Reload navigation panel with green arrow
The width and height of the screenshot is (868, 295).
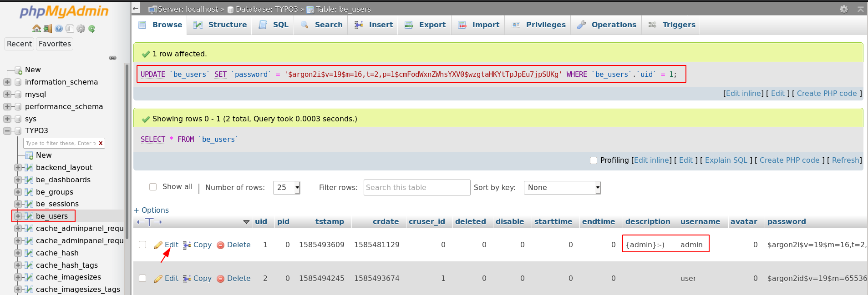point(92,29)
